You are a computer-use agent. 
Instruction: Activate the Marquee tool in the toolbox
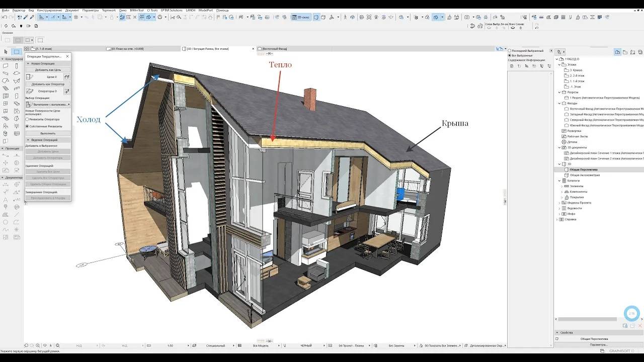tap(17, 52)
